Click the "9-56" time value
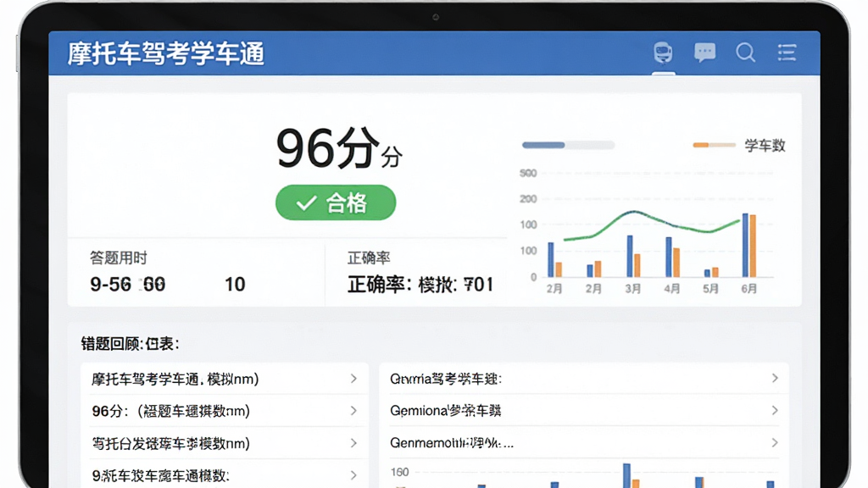 coord(111,285)
